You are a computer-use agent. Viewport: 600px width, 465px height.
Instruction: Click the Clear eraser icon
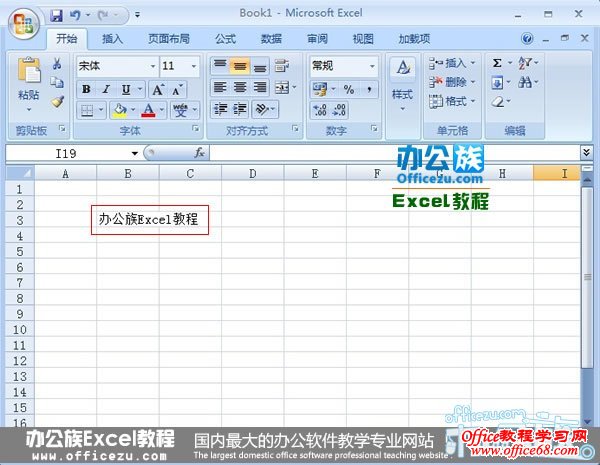coord(497,102)
